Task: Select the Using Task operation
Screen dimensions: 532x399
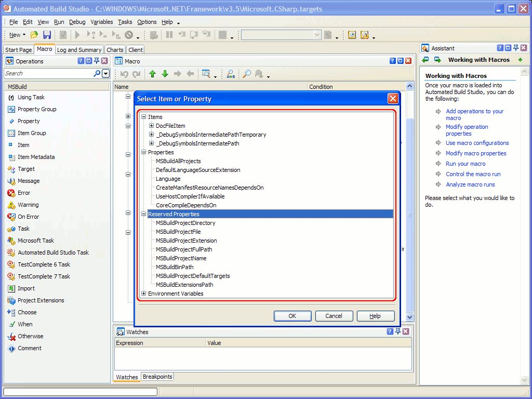Action: (x=31, y=97)
